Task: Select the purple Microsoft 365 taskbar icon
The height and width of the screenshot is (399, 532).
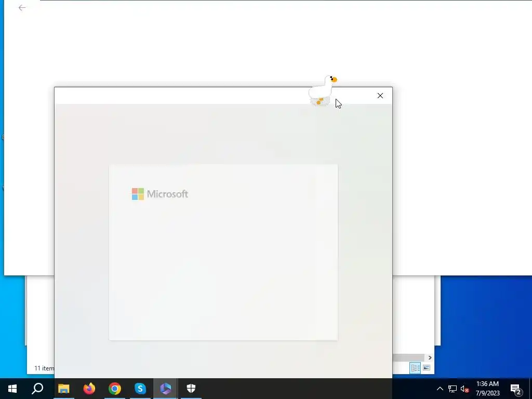Action: (x=166, y=389)
